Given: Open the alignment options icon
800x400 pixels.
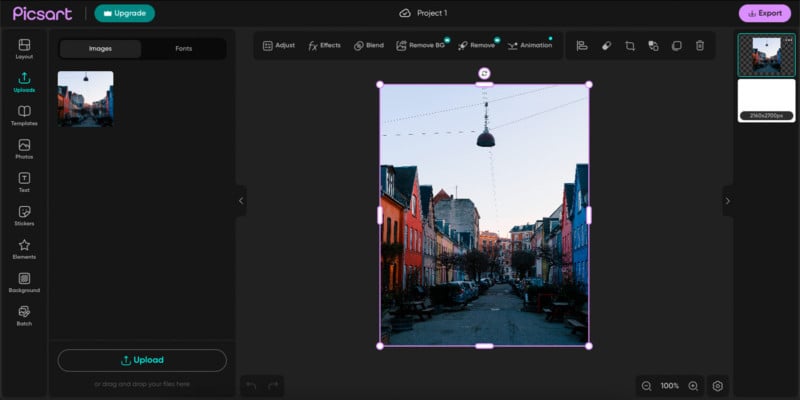Looking at the screenshot, I should (583, 46).
